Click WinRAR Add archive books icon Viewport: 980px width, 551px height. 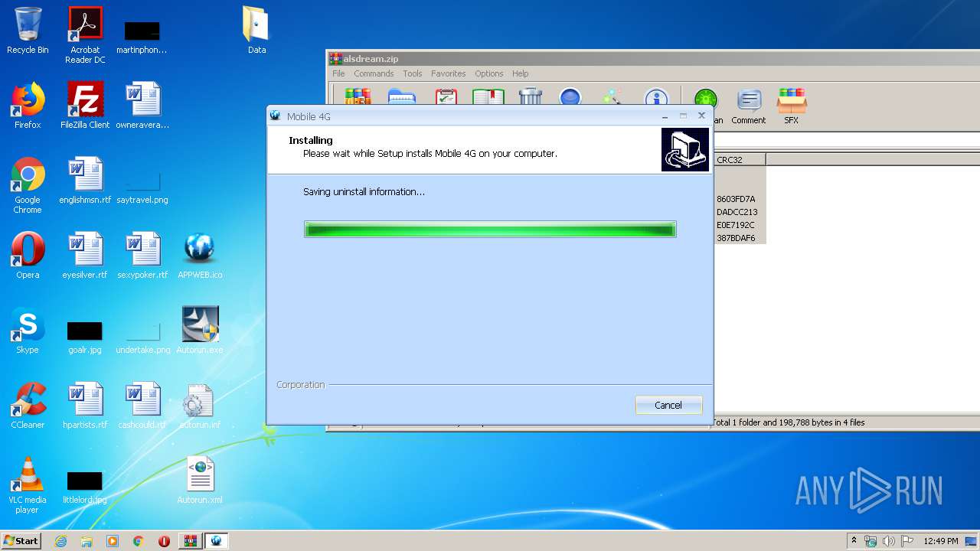coord(358,96)
